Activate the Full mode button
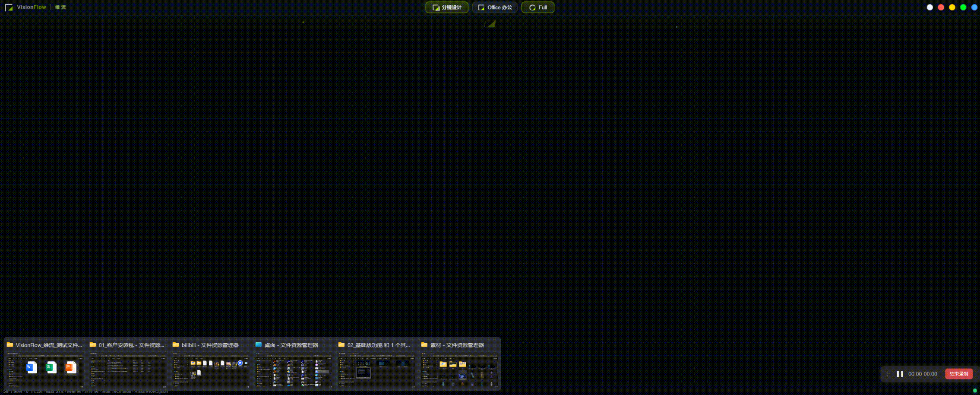The image size is (980, 395). point(538,7)
